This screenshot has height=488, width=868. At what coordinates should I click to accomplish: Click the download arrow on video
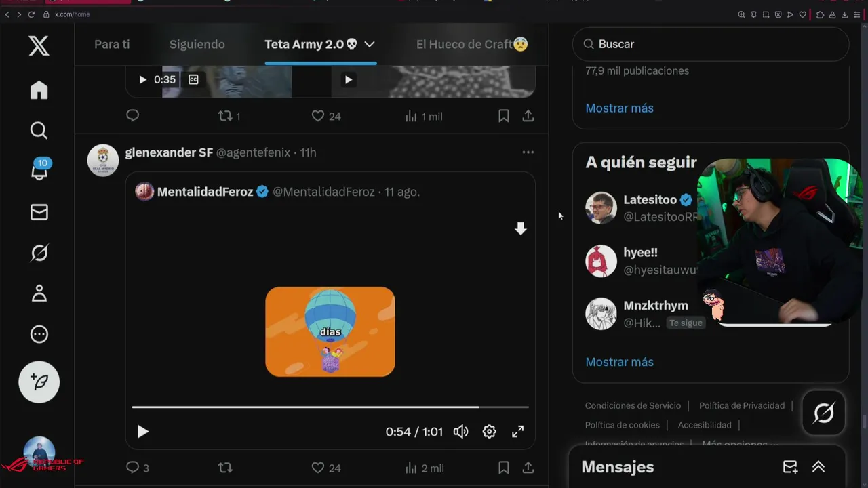[520, 228]
